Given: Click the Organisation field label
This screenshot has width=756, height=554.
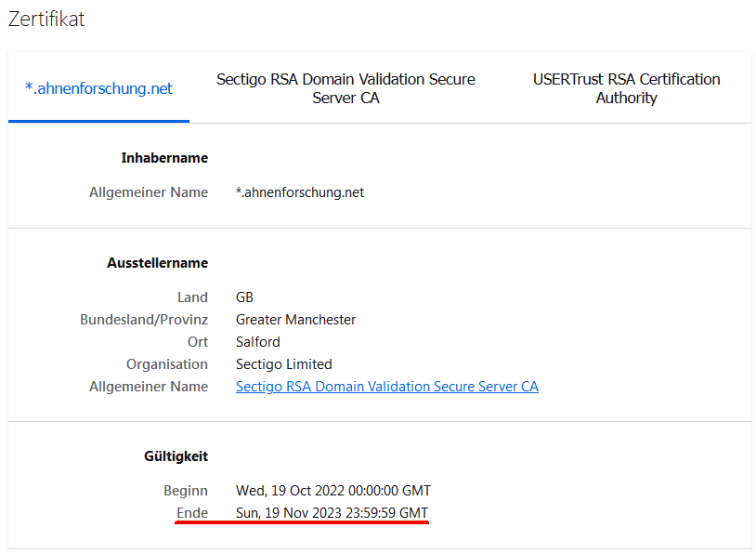Looking at the screenshot, I should click(x=167, y=364).
